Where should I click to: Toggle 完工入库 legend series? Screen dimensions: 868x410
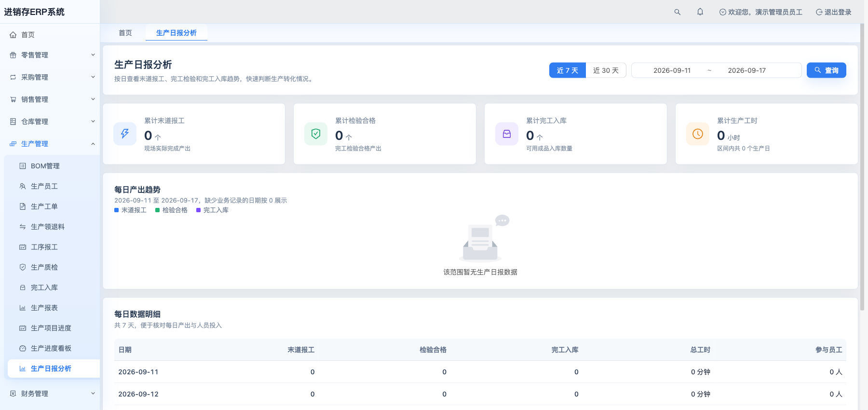[x=212, y=210]
